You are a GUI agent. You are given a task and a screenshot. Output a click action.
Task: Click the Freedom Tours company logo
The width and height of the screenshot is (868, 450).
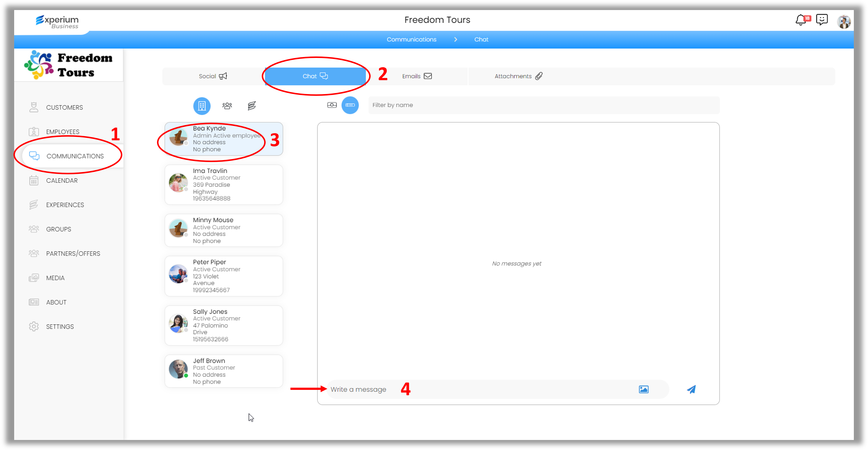coord(68,65)
